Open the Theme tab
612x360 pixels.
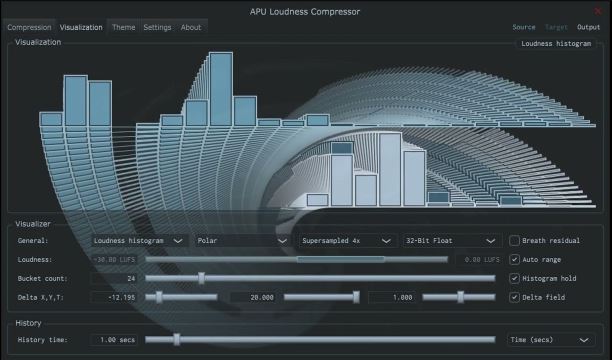[x=123, y=27]
